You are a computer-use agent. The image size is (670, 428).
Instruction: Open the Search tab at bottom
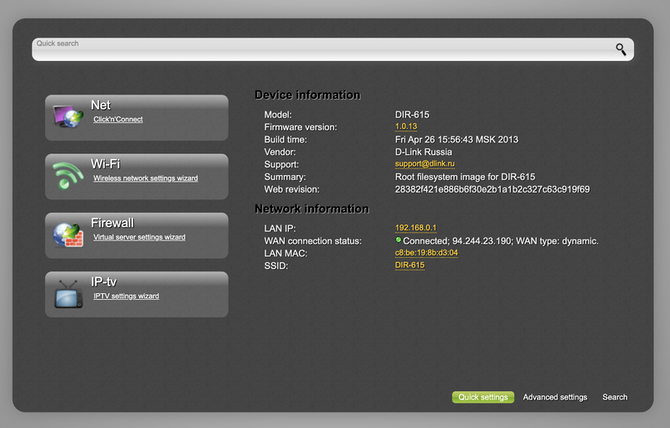(x=615, y=397)
